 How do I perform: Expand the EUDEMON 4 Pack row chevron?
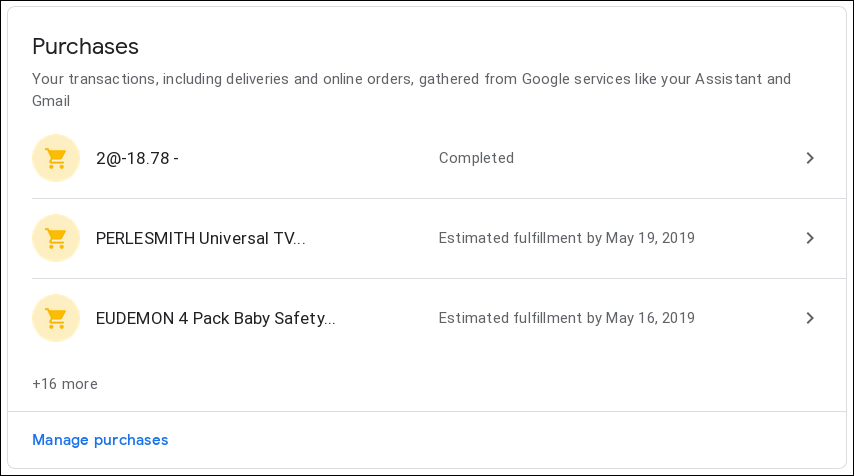pos(810,318)
